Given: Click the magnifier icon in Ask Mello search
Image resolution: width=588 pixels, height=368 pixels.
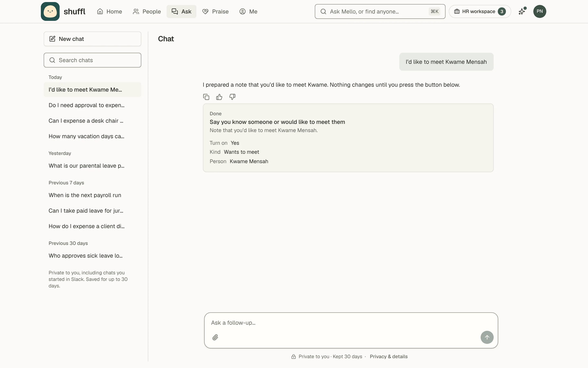Looking at the screenshot, I should pos(323,11).
